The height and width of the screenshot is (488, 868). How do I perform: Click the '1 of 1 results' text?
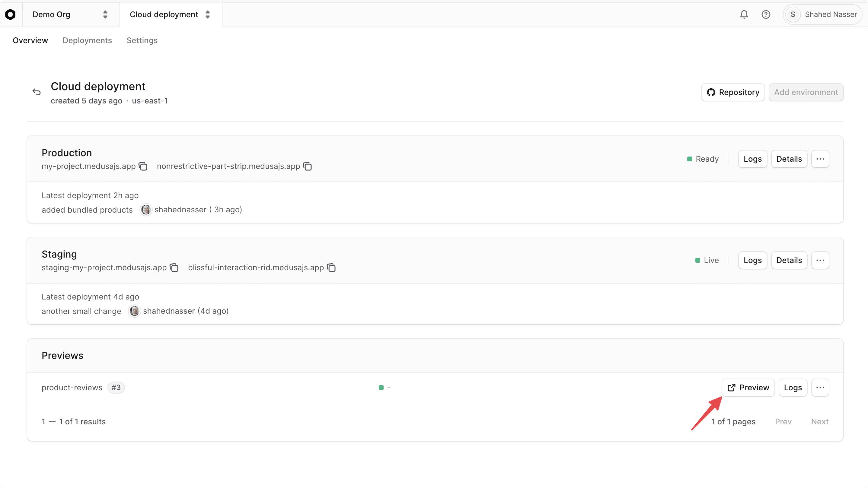click(82, 422)
